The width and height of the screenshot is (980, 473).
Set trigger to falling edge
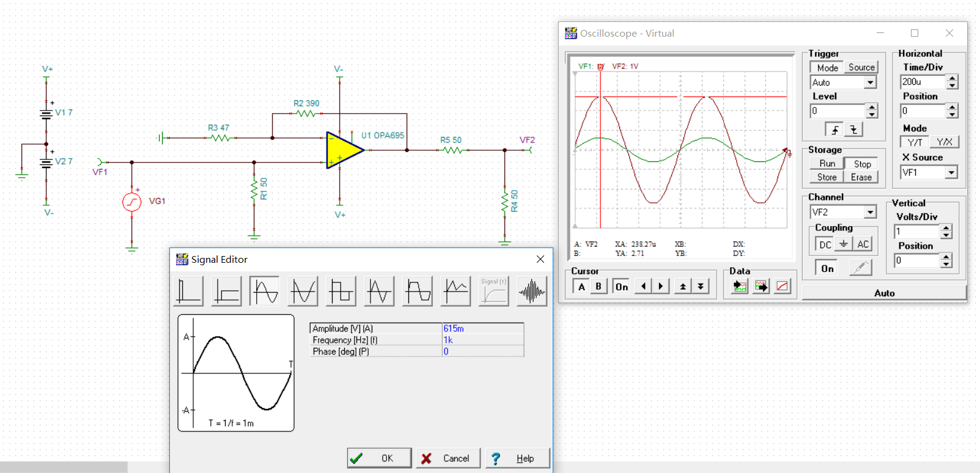(853, 130)
